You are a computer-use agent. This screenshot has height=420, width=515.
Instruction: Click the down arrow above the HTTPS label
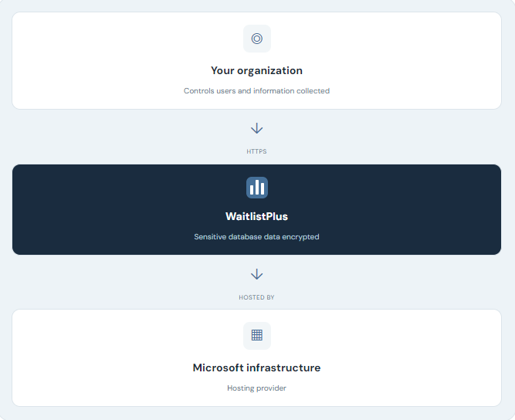pyautogui.click(x=257, y=128)
